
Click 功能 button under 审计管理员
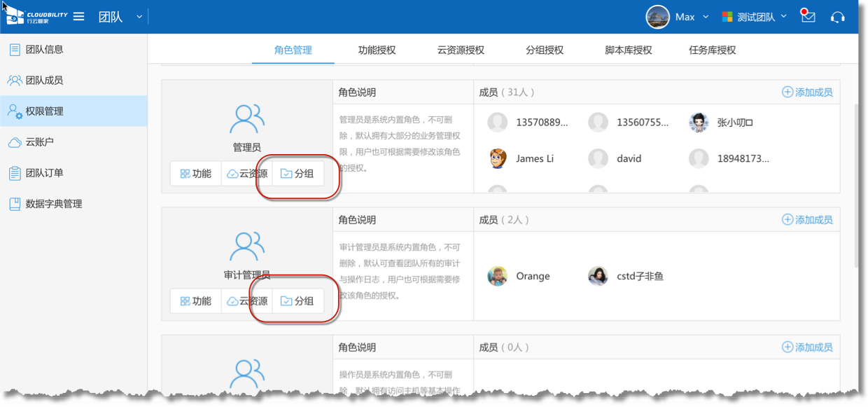click(x=196, y=301)
